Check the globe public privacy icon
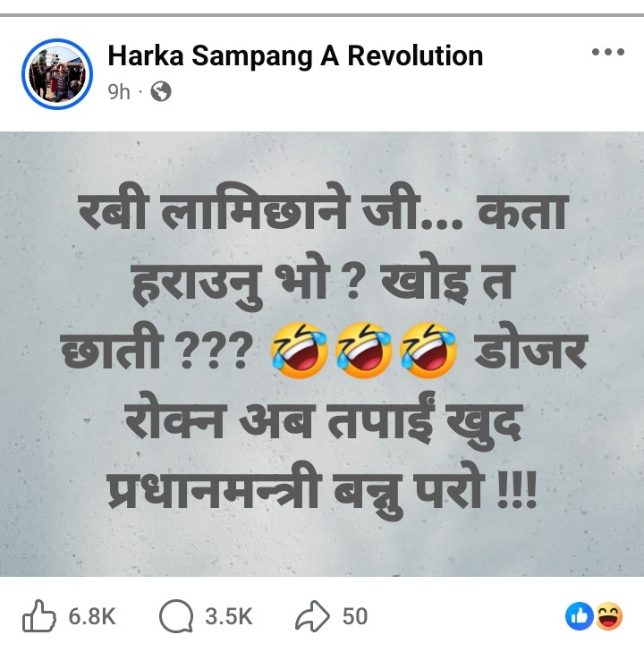 point(161,91)
